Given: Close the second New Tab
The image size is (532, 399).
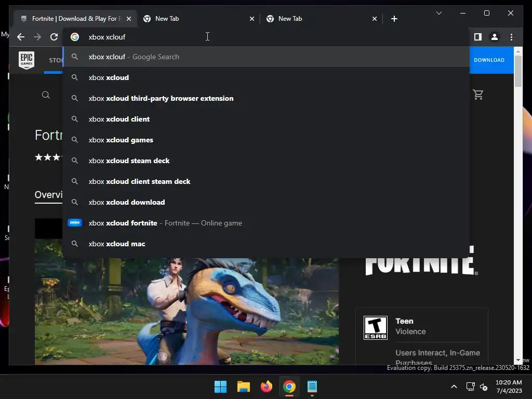Looking at the screenshot, I should tap(374, 19).
